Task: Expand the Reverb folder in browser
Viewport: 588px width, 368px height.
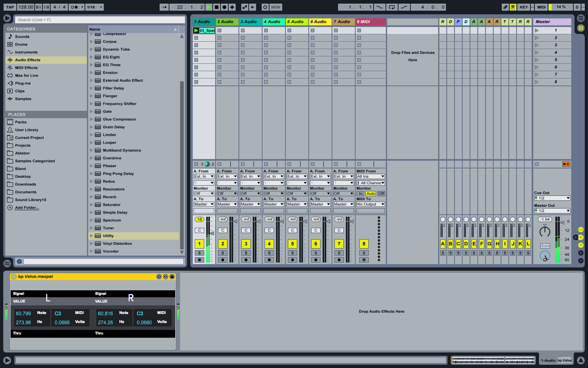Action: [91, 197]
